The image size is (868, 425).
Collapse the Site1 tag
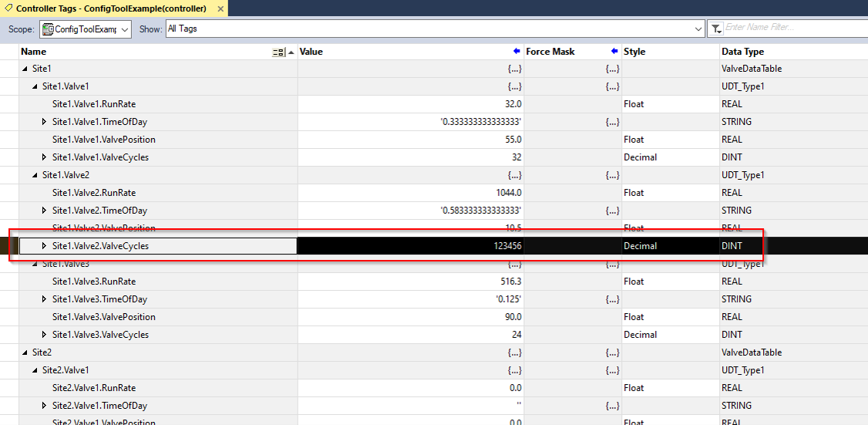click(25, 69)
